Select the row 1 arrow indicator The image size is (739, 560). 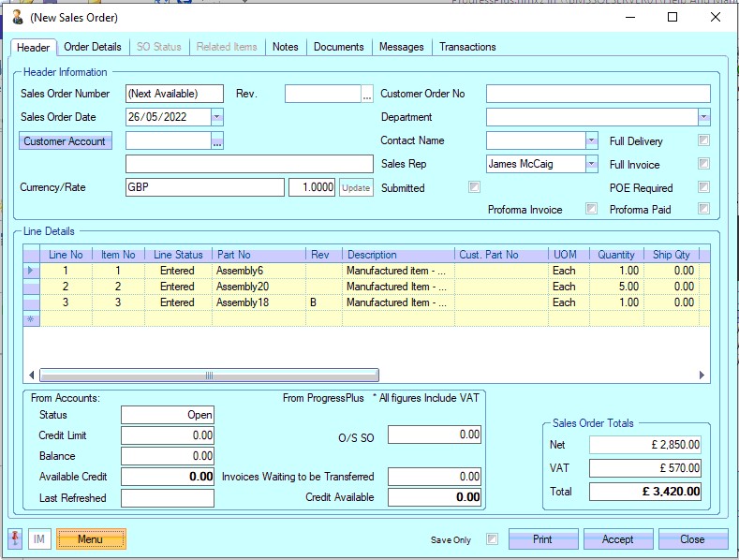(x=31, y=271)
